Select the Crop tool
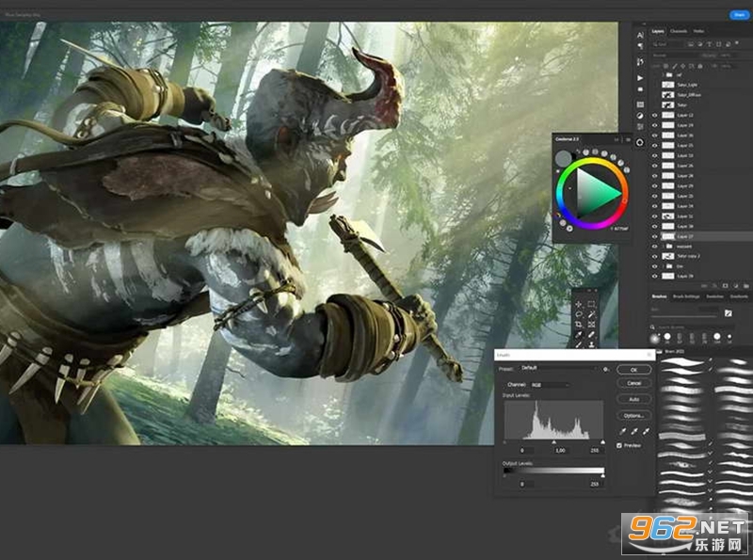753x560 pixels. [x=579, y=325]
